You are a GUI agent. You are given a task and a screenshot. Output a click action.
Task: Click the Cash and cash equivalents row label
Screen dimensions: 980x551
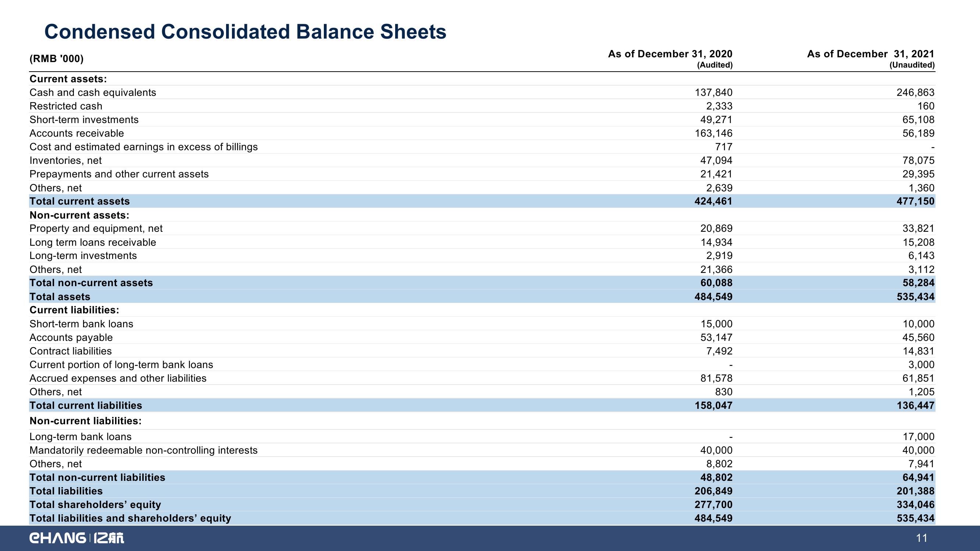[93, 93]
